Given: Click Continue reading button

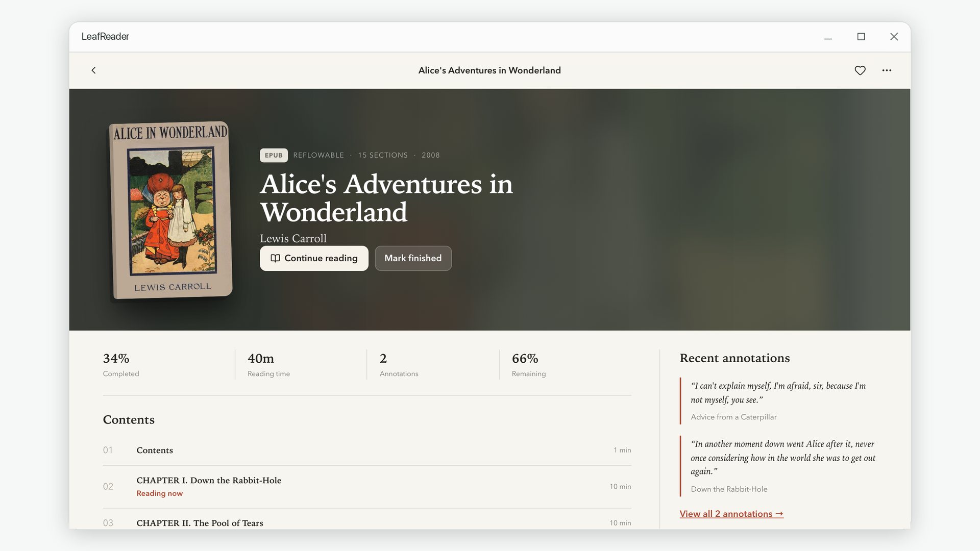Looking at the screenshot, I should tap(314, 258).
